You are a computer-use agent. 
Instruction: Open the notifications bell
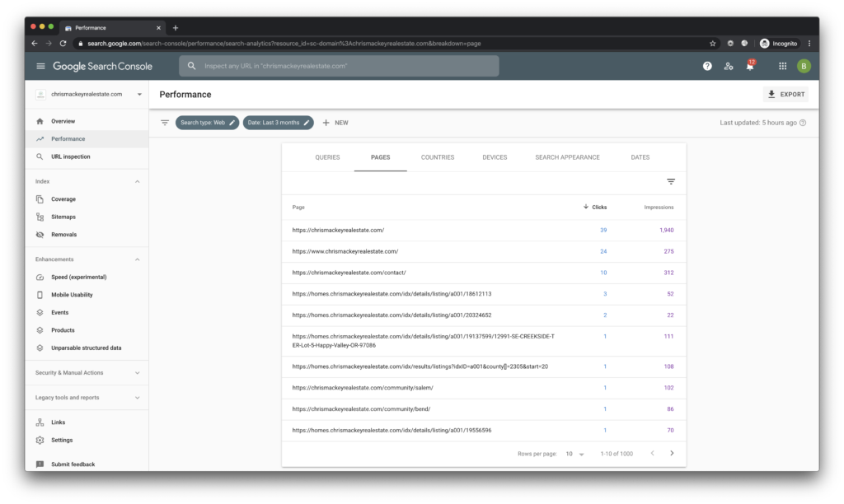(x=750, y=66)
